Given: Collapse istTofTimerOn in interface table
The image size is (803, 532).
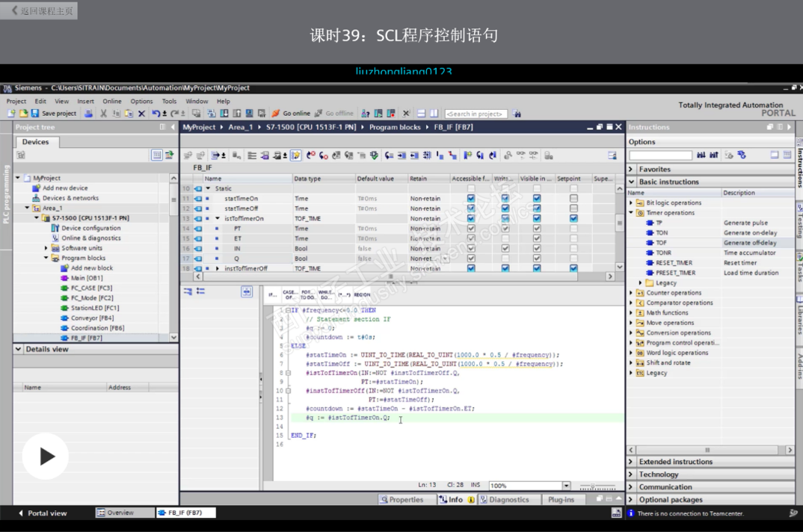Looking at the screenshot, I should 217,218.
